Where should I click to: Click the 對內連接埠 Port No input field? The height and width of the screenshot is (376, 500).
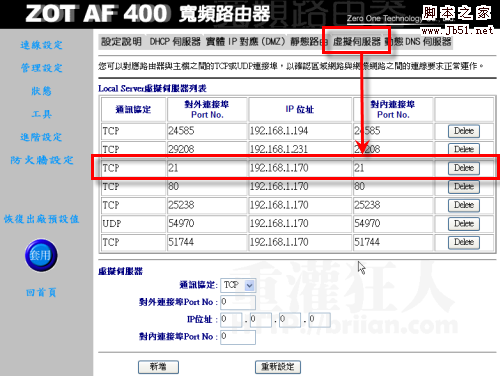[238, 337]
